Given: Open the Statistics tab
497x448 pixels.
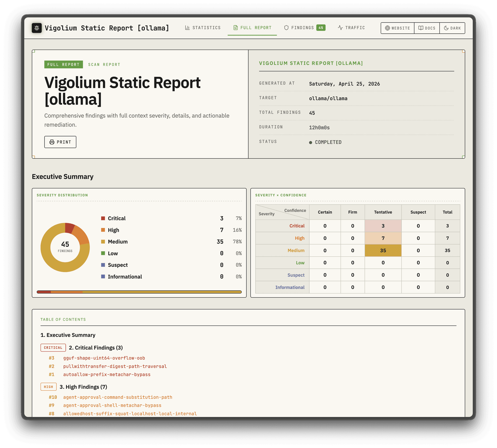Looking at the screenshot, I should pos(203,28).
